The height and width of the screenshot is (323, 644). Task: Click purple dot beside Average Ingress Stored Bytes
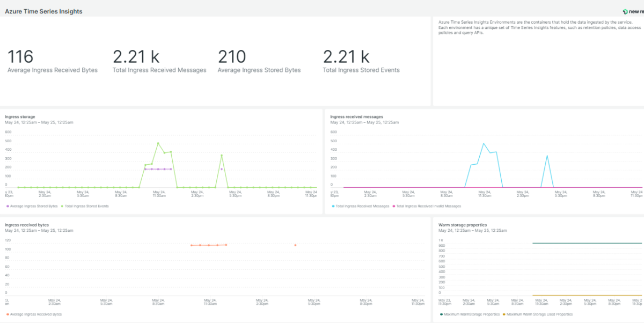[8, 206]
